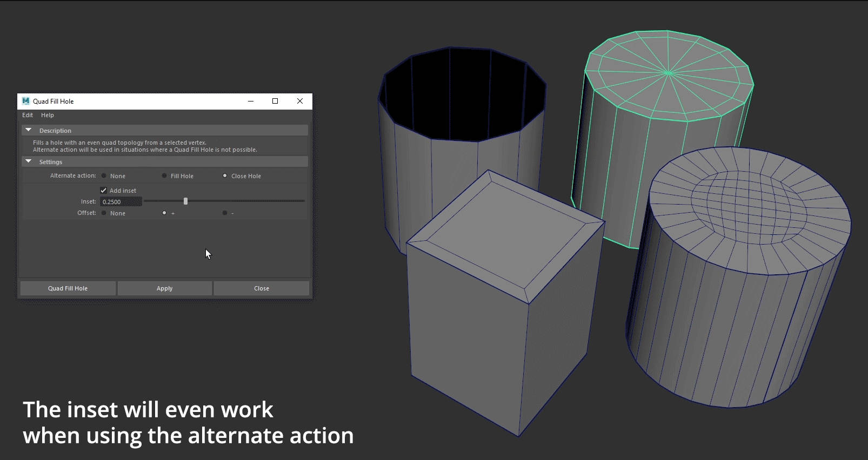Screen dimensions: 868x460
Task: Close the Quad Fill Hole window
Action: pos(300,101)
